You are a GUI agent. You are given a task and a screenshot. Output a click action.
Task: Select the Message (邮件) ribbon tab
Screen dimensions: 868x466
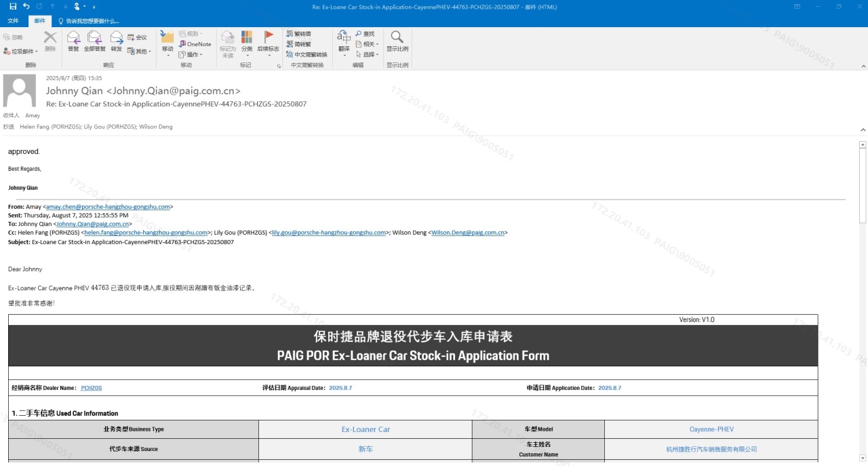(x=40, y=21)
